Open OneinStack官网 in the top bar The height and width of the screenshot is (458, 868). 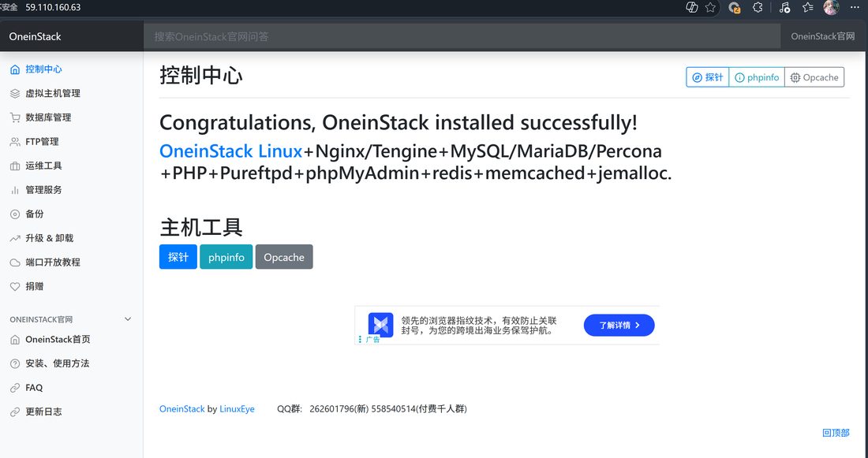pos(822,36)
